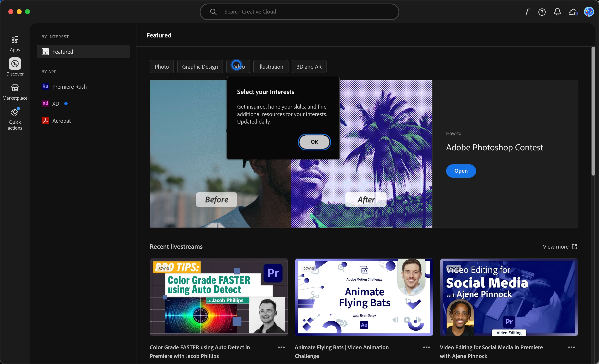Click the XD app icon

[x=45, y=103]
